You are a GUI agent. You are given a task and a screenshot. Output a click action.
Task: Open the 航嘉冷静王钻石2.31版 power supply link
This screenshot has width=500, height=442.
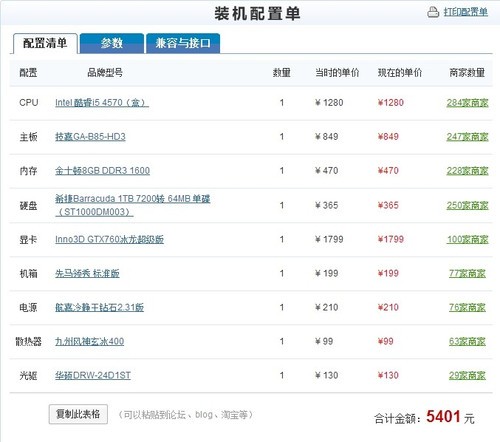tap(99, 307)
